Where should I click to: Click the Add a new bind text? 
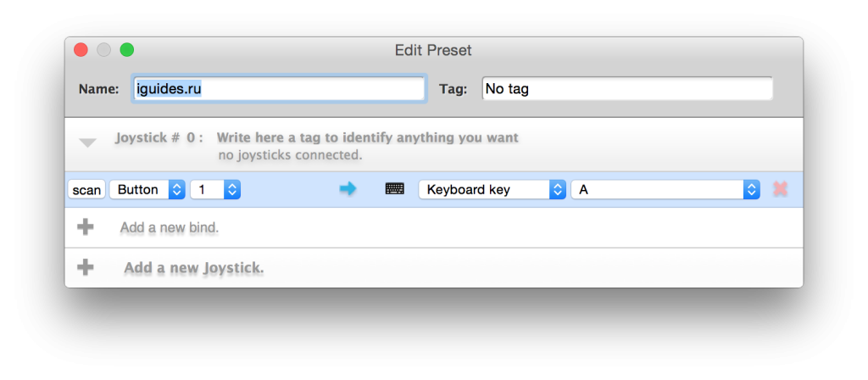click(x=170, y=227)
